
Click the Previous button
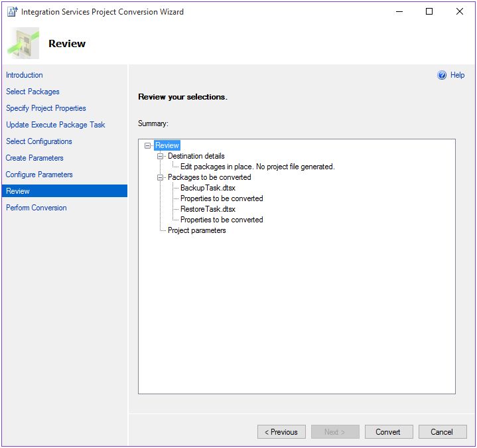(x=281, y=432)
